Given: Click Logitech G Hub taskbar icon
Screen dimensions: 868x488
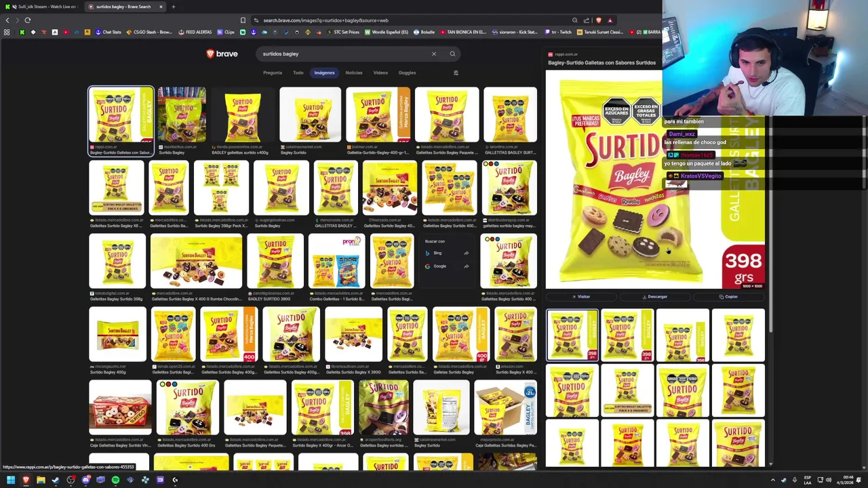Looking at the screenshot, I should point(174,480).
